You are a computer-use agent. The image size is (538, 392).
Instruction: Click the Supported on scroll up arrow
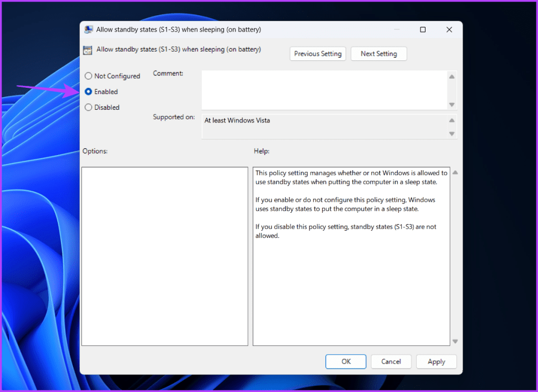(x=452, y=120)
